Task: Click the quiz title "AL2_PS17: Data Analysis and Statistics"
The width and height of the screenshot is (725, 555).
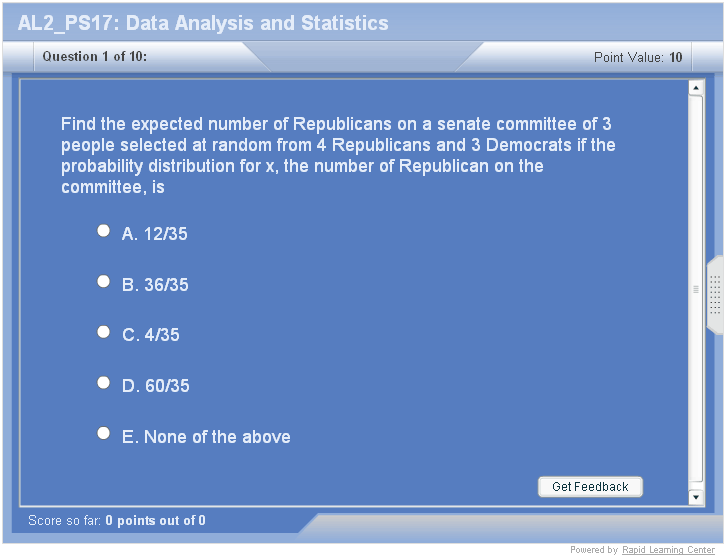Action: (x=203, y=23)
